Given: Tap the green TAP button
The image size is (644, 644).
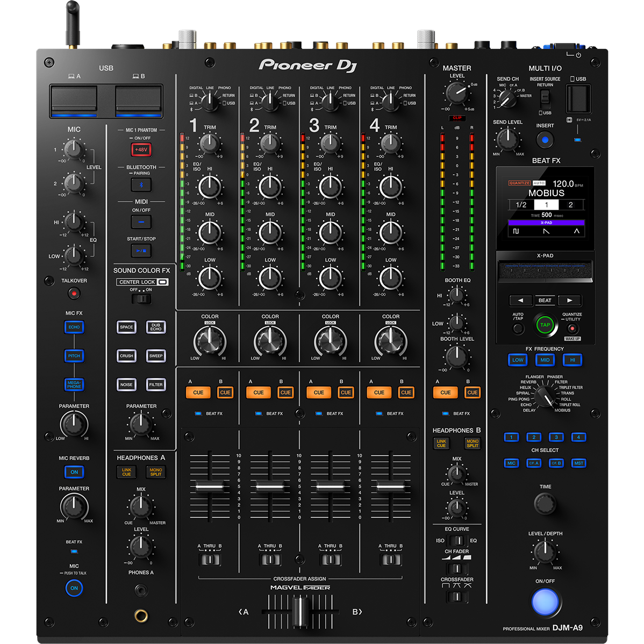Looking at the screenshot, I should [x=545, y=325].
